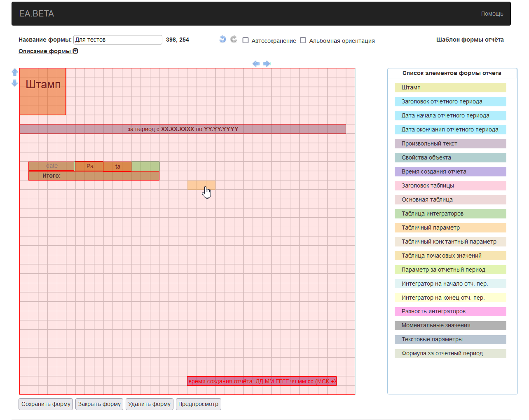Toggle Альбомная ориентация checkbox

pos(303,40)
